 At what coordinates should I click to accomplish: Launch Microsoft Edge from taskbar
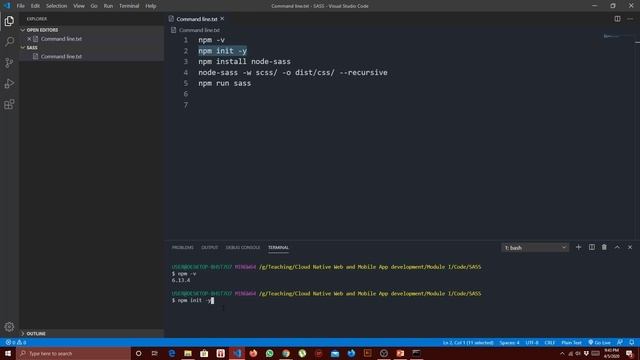pyautogui.click(x=171, y=353)
